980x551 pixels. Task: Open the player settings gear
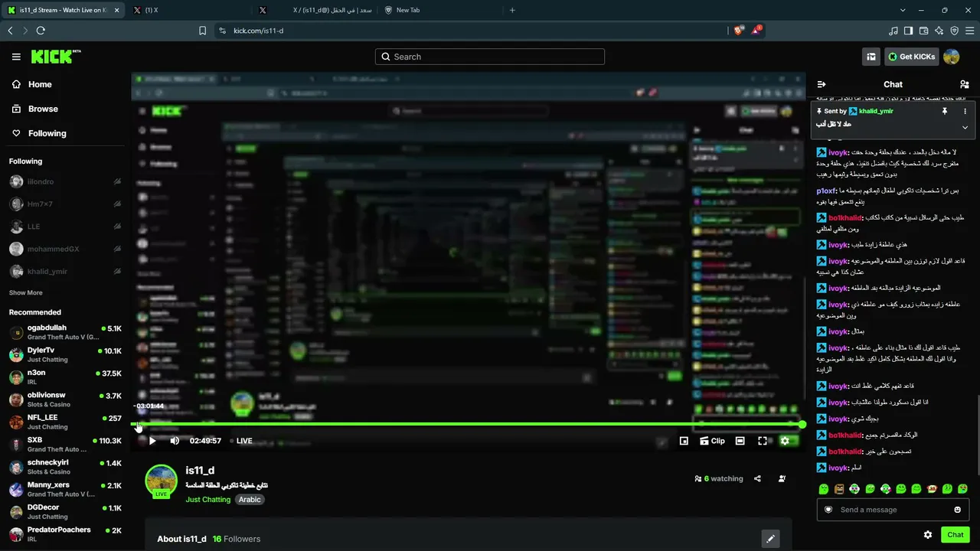tap(785, 441)
